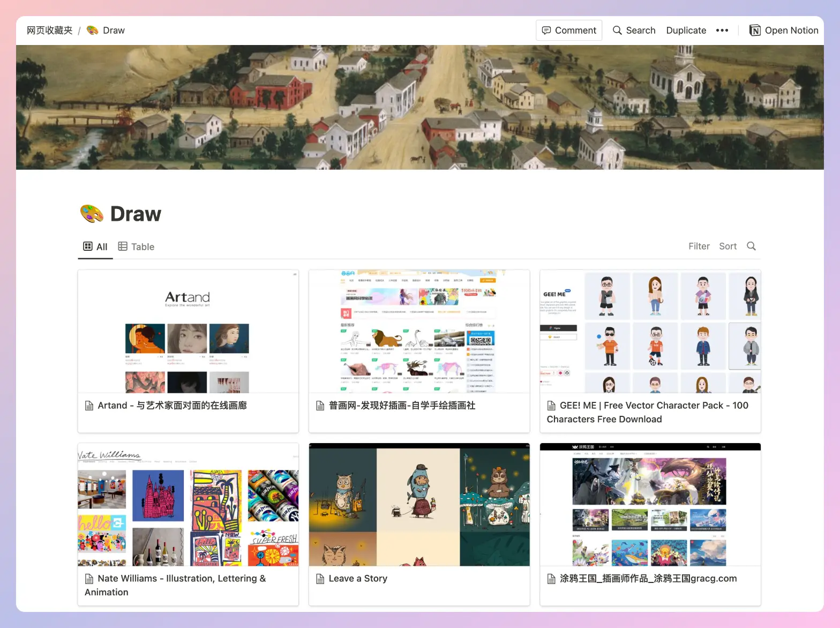Go to 网页收藏夹 breadcrumb link
The width and height of the screenshot is (840, 628).
click(50, 31)
